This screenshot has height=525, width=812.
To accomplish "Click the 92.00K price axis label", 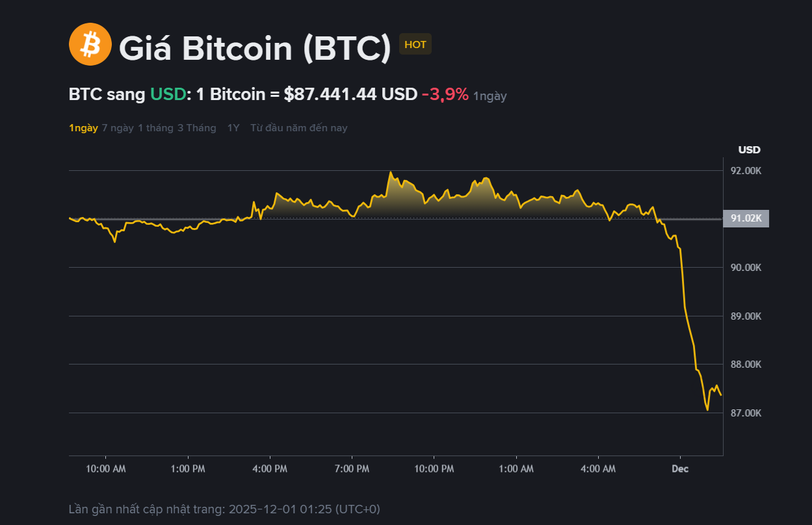I will point(746,171).
